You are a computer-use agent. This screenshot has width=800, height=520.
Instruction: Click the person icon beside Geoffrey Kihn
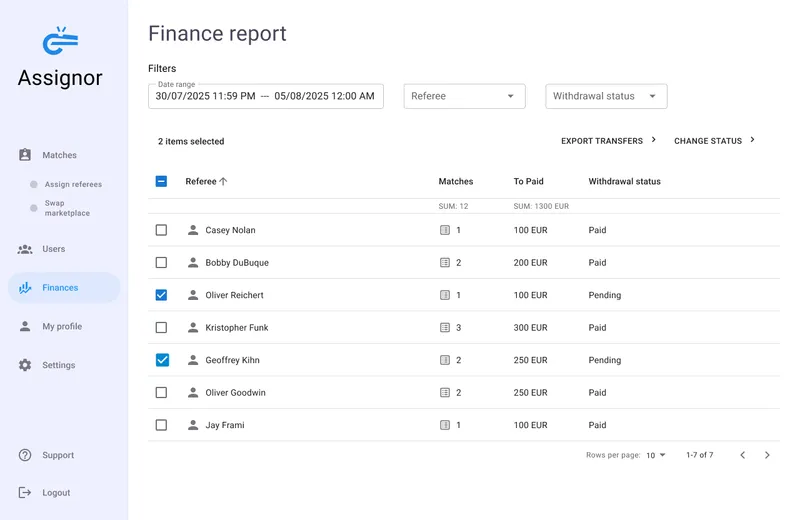(193, 360)
